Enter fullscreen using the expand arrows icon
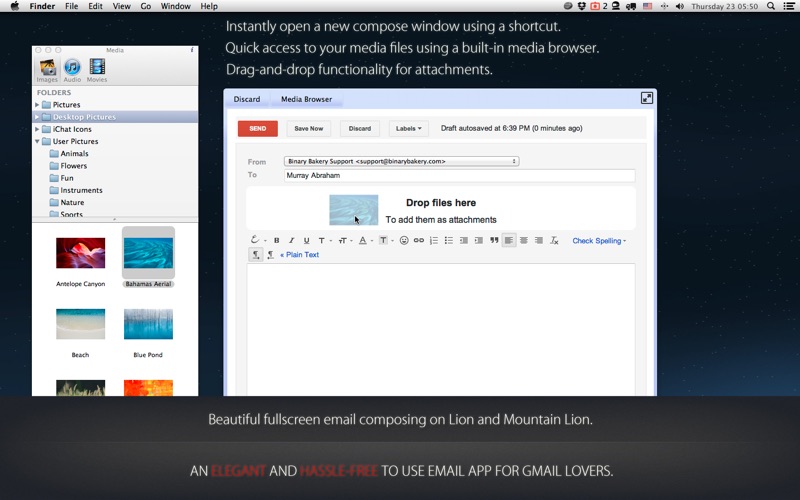This screenshot has height=500, width=800. 646,98
